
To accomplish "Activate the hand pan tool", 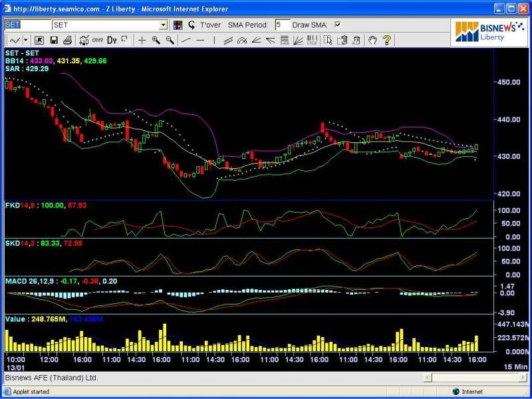I will [372, 41].
